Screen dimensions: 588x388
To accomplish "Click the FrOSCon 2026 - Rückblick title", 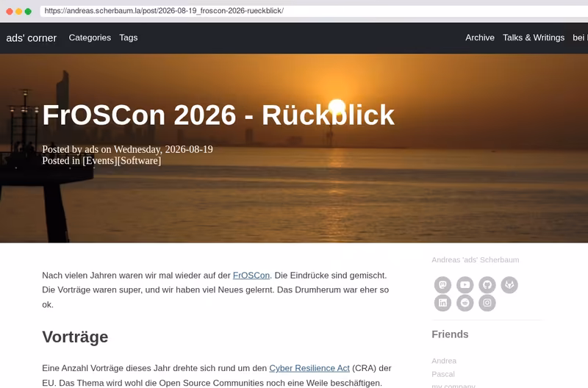I will [x=218, y=115].
